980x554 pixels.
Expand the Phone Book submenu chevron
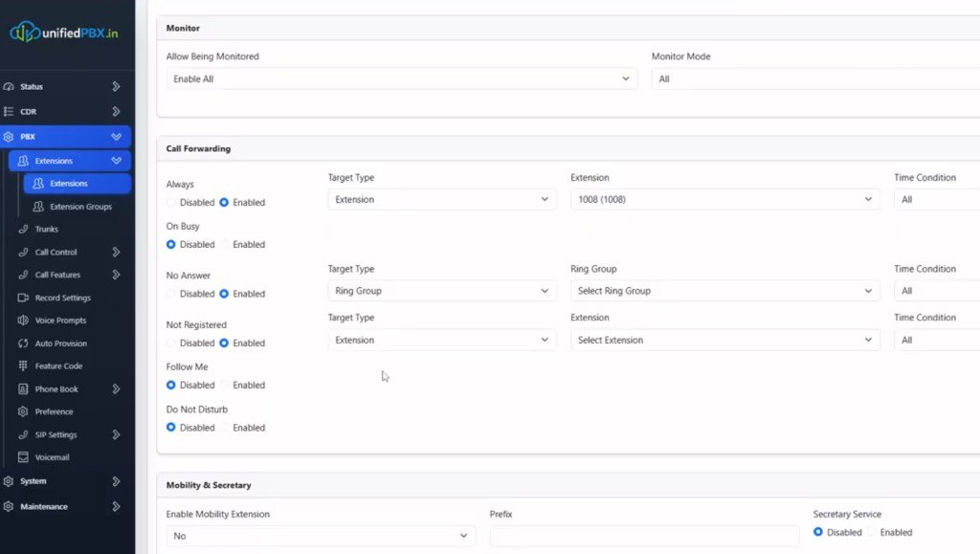[x=116, y=389]
